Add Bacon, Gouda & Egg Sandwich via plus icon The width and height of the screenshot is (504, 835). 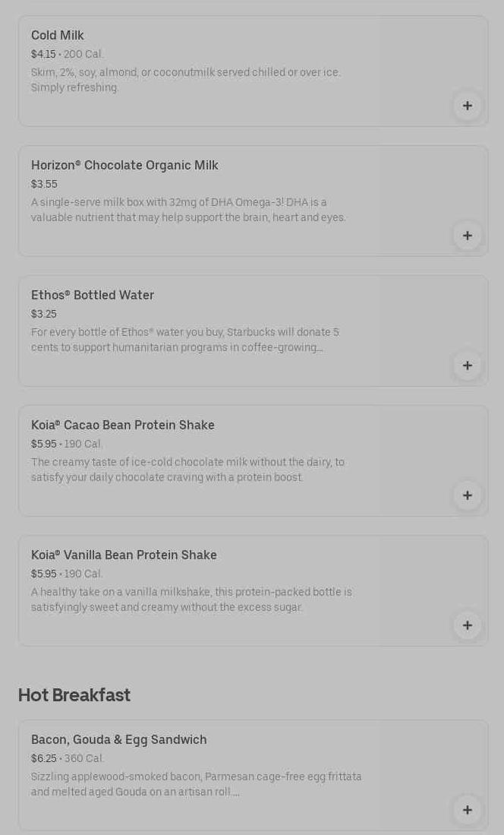coord(467,810)
